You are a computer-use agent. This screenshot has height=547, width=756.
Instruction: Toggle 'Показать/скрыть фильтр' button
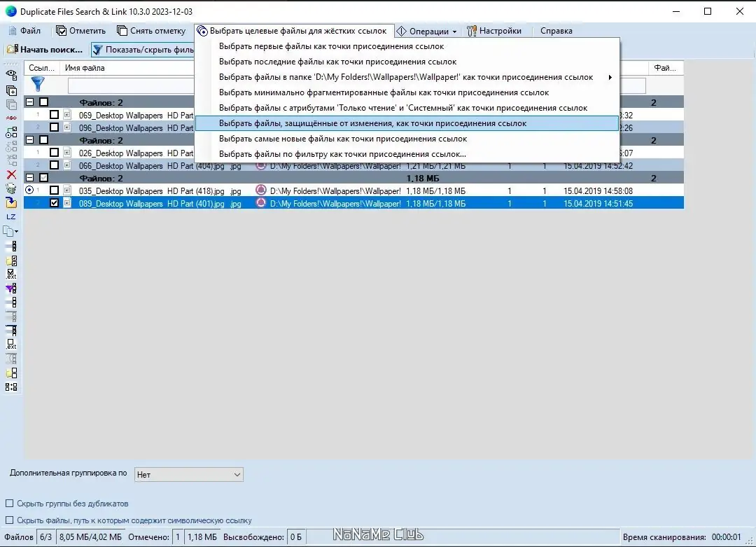pos(143,49)
